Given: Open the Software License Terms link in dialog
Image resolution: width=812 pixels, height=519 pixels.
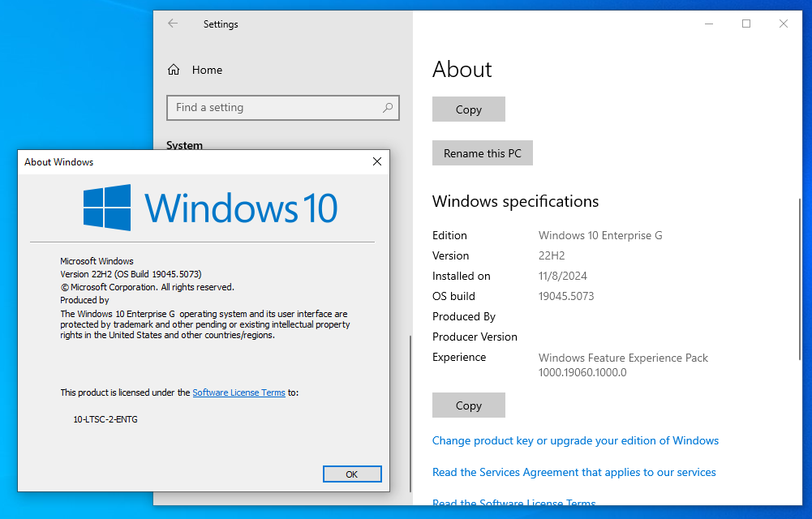Looking at the screenshot, I should pos(238,392).
